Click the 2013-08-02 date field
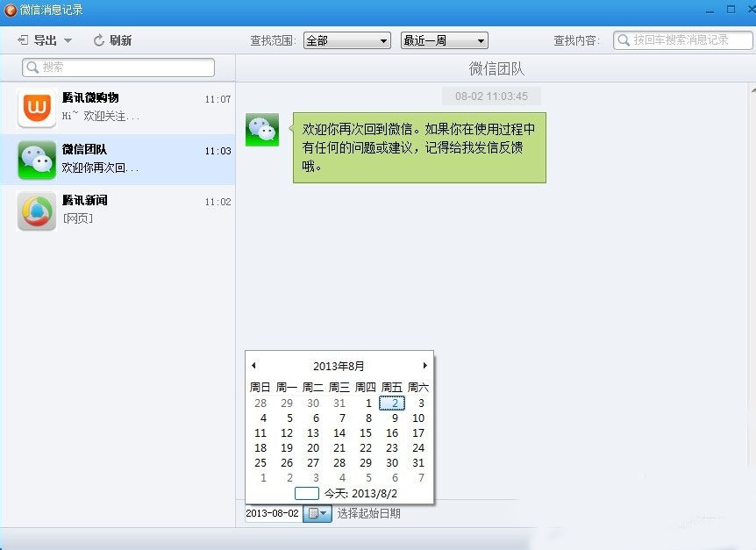The height and width of the screenshot is (550, 756). (274, 513)
